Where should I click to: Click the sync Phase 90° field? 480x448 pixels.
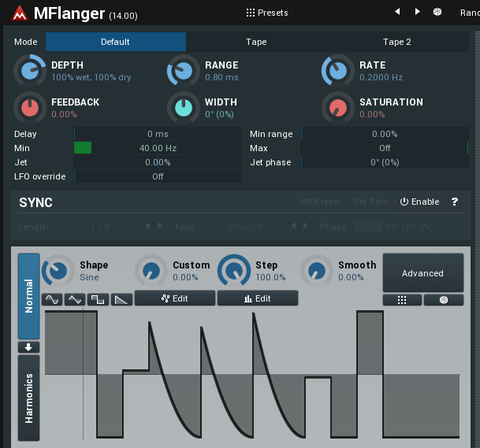[x=409, y=227]
